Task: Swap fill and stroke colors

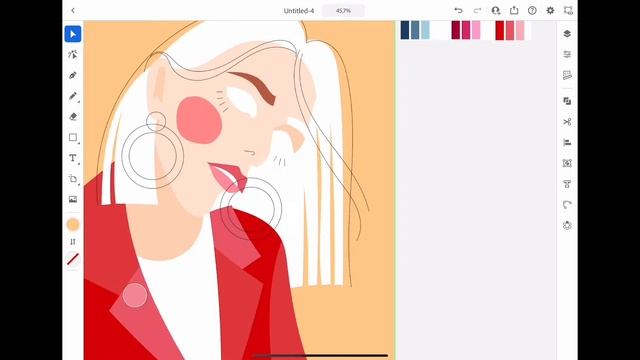Action: [73, 242]
